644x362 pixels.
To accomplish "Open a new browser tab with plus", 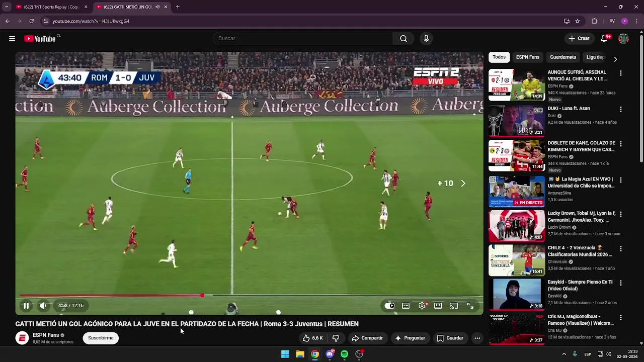I will [x=178, y=7].
